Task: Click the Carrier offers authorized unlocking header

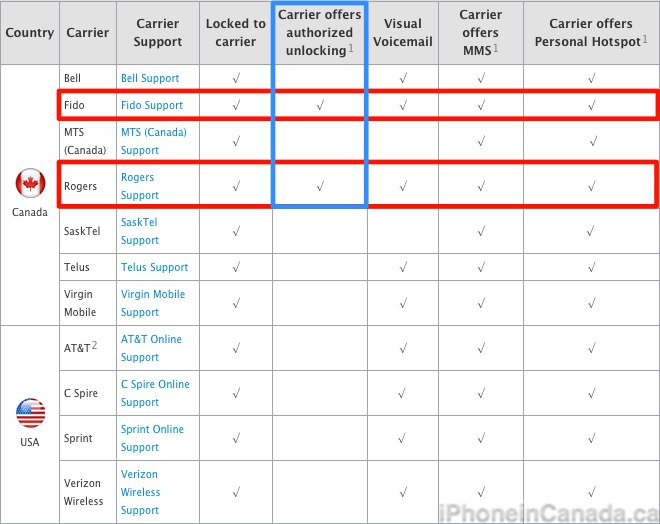Action: [319, 33]
